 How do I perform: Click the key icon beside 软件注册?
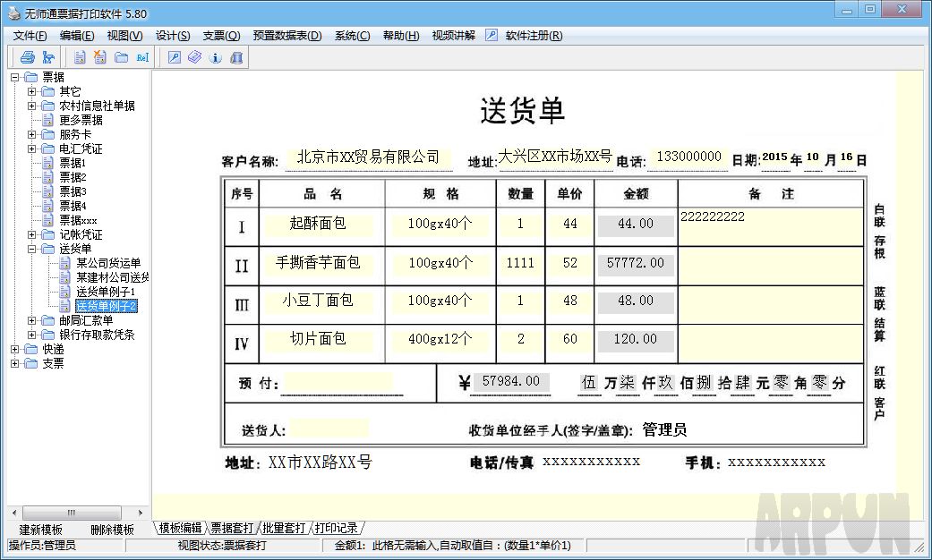click(x=492, y=36)
